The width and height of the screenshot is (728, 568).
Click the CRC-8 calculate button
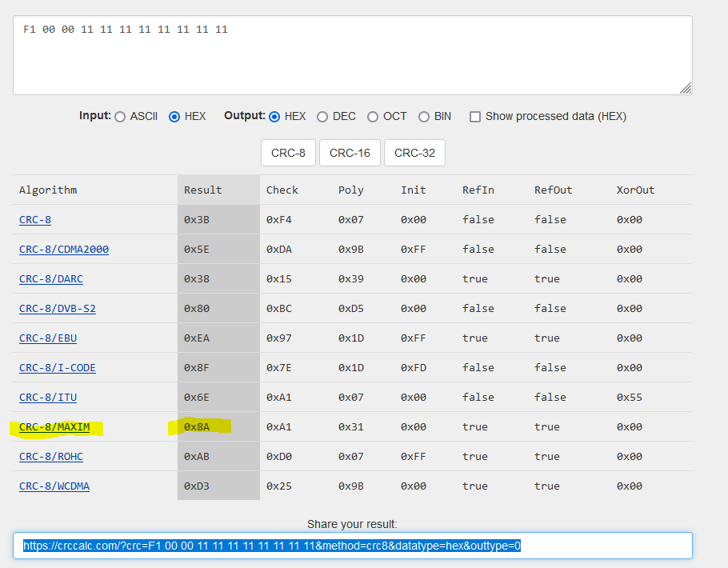tap(288, 152)
